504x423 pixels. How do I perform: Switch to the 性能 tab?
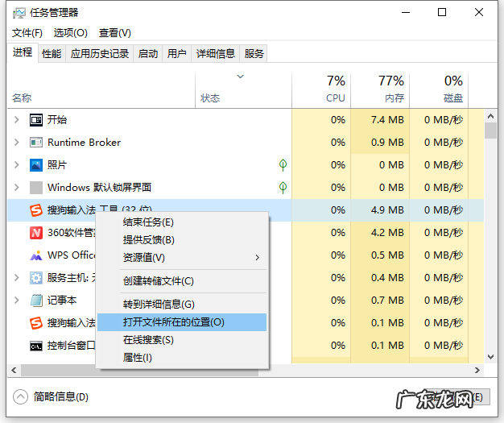[x=52, y=53]
